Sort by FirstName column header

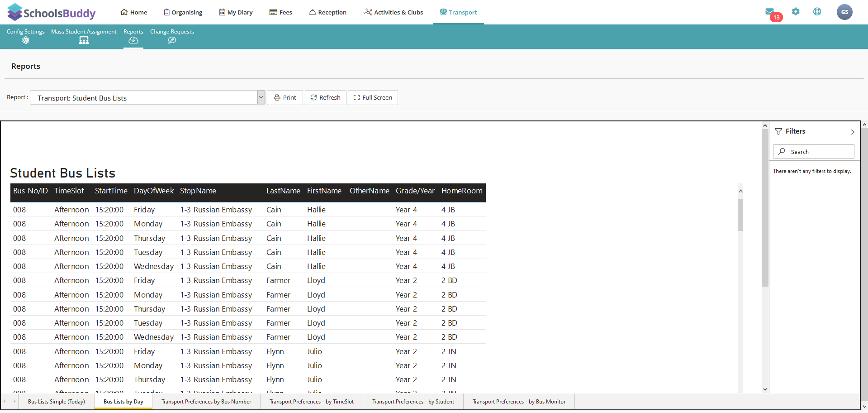point(324,191)
